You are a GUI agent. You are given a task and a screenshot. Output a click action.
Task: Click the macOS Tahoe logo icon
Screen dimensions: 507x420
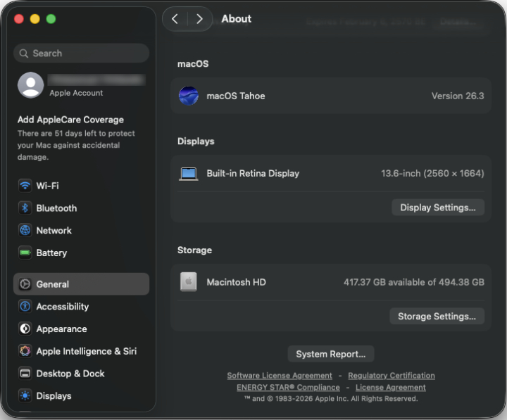[189, 96]
